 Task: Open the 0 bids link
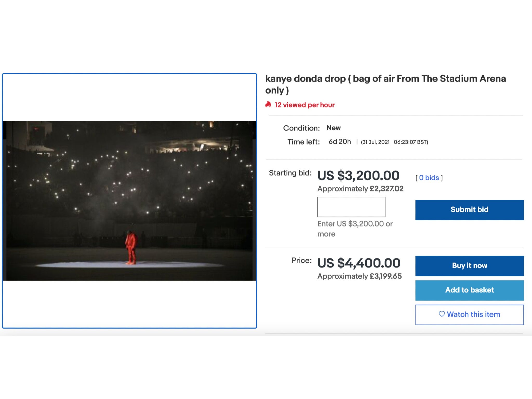429,178
